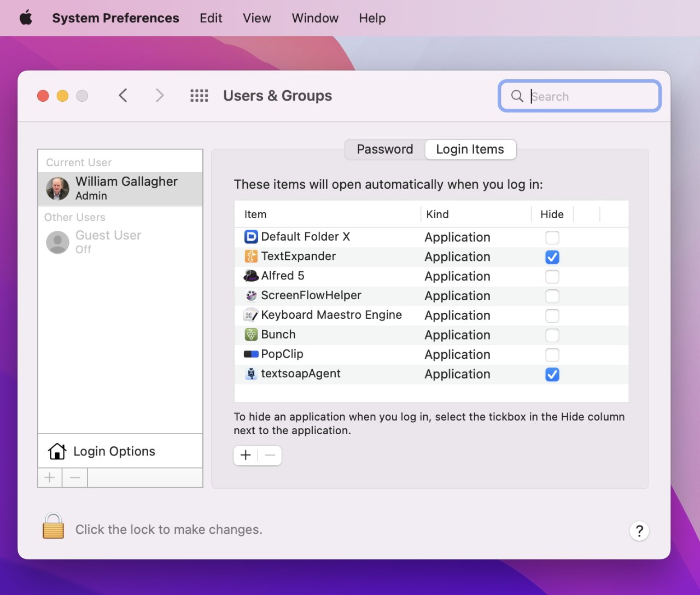Select the Login Items tab
The image size is (700, 595).
[470, 149]
